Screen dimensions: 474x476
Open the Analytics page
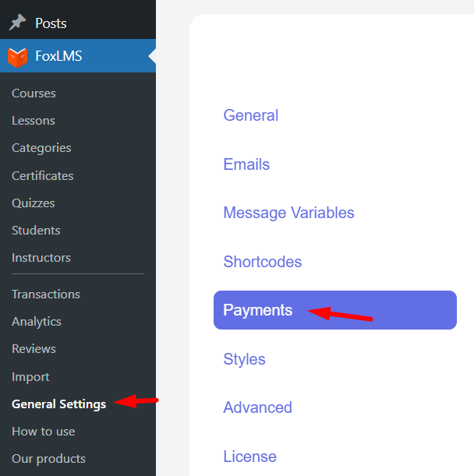pos(37,322)
